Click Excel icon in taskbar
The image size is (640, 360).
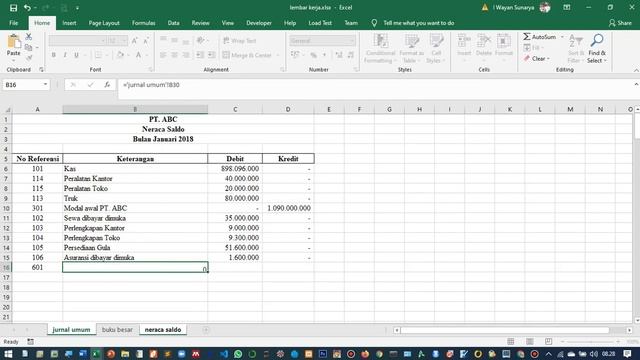pyautogui.click(x=96, y=354)
